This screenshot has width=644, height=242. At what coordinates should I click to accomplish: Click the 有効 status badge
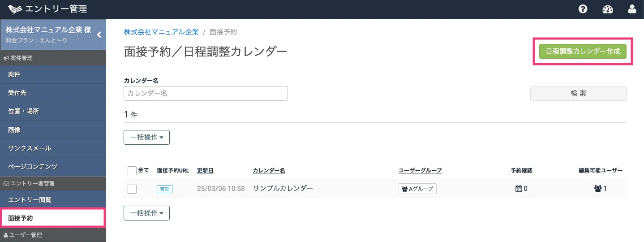click(164, 189)
